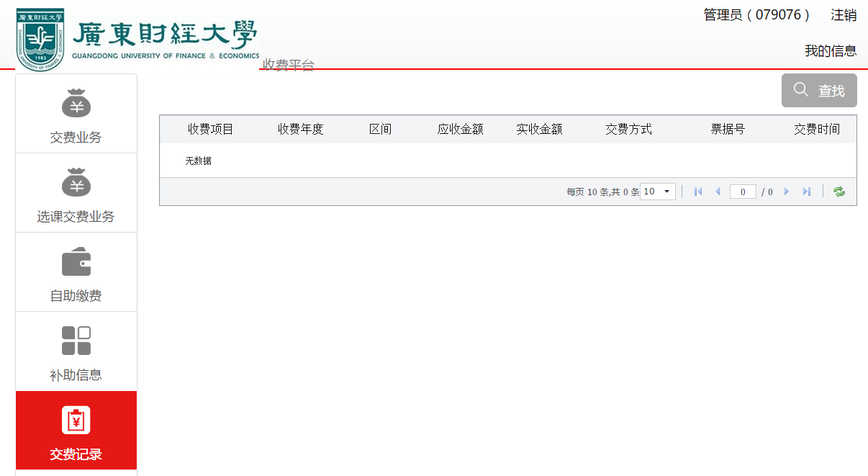868x476 pixels.
Task: Click the 补助信息 grid icon
Action: 76,339
